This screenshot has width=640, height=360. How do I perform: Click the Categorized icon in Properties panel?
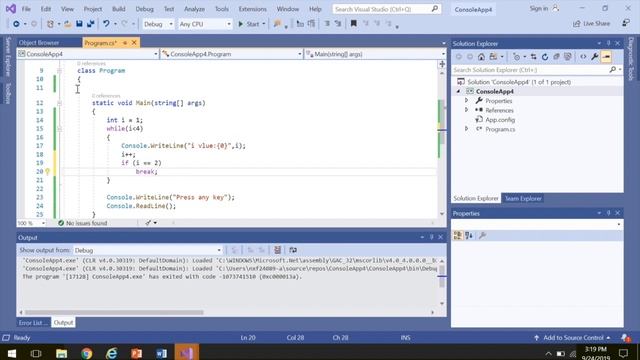tap(458, 236)
